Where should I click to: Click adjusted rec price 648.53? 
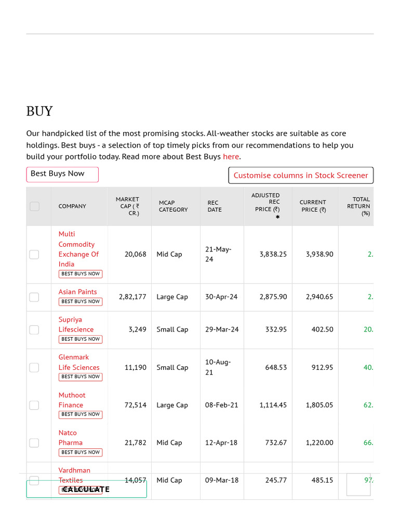click(x=276, y=367)
